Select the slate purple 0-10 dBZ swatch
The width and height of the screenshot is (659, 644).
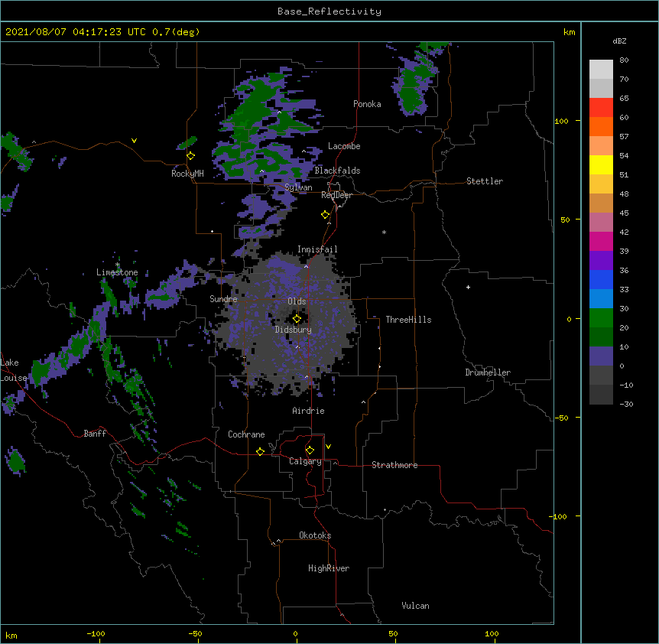[x=601, y=356]
